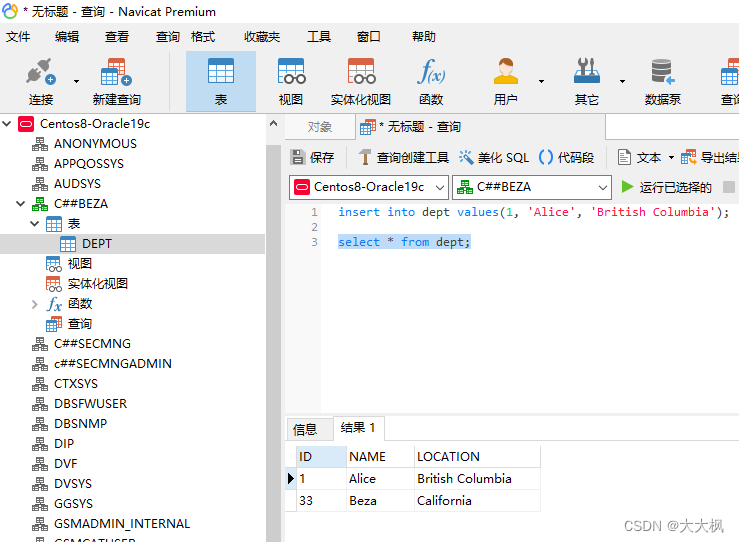739x542 pixels.
Task: Open the 实体化视图 toolbar button
Action: (x=361, y=81)
